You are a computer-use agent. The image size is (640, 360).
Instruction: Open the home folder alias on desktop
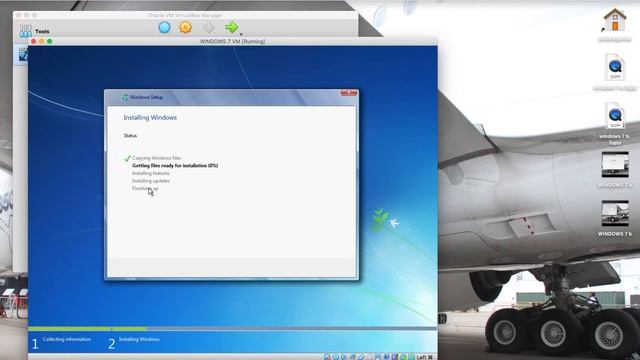615,20
